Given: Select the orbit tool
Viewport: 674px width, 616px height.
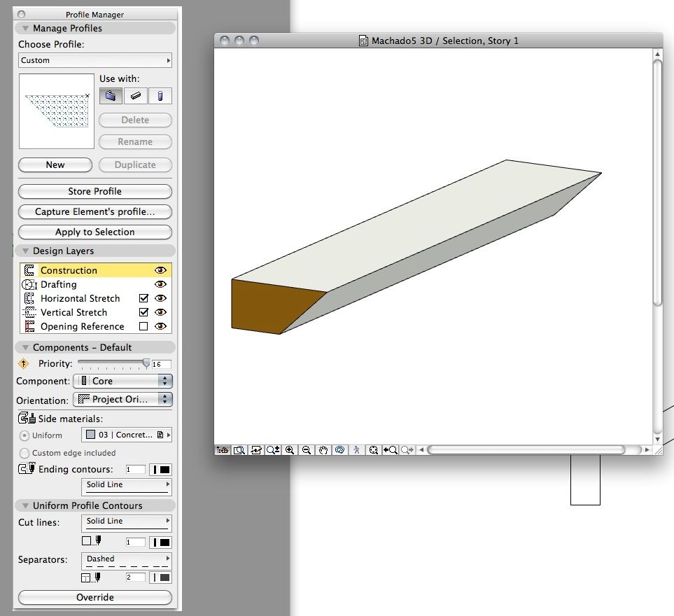Looking at the screenshot, I should coord(340,450).
